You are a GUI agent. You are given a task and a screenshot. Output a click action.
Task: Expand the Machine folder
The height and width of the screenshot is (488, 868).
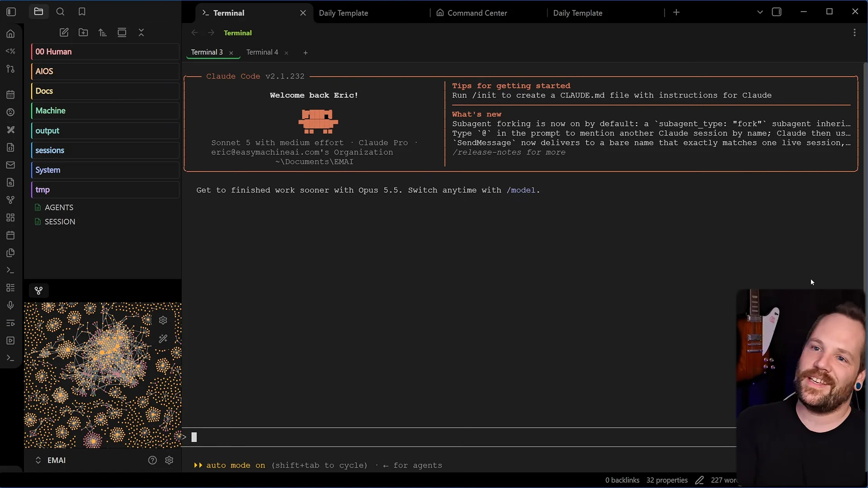point(105,111)
